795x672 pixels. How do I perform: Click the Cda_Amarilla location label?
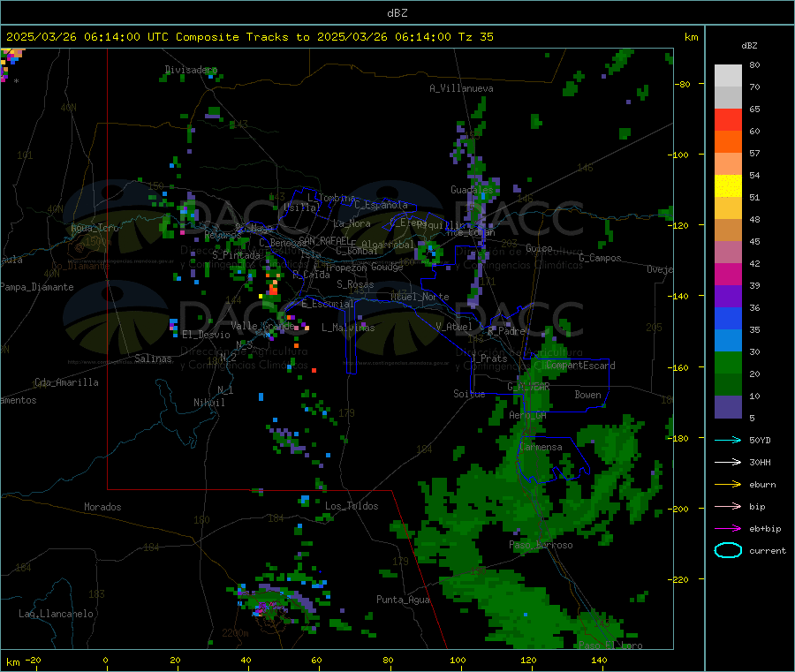point(66,382)
